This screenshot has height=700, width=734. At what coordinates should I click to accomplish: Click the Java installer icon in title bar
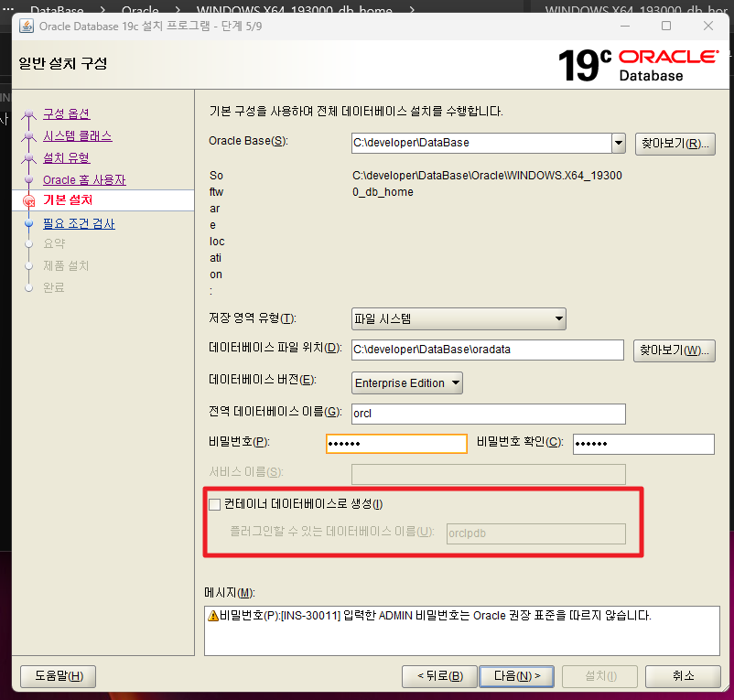[x=27, y=26]
